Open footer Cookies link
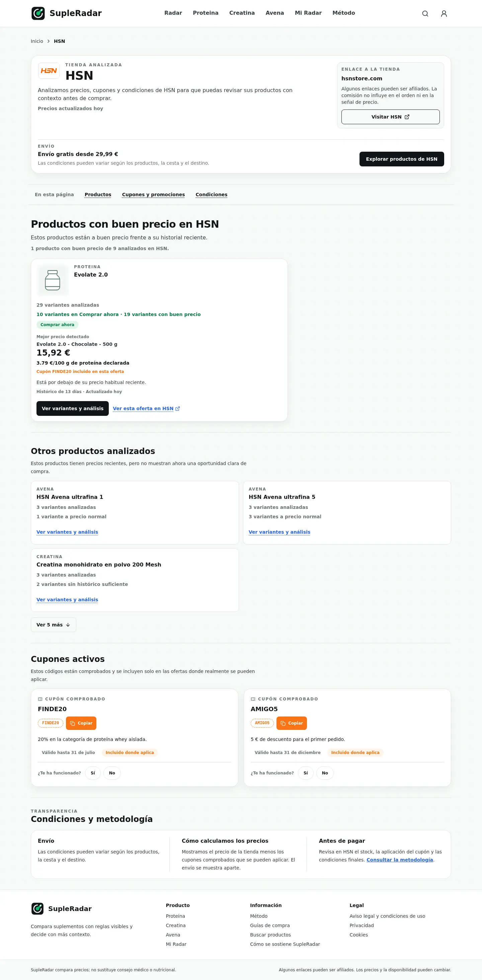Image resolution: width=482 pixels, height=980 pixels. [x=359, y=935]
